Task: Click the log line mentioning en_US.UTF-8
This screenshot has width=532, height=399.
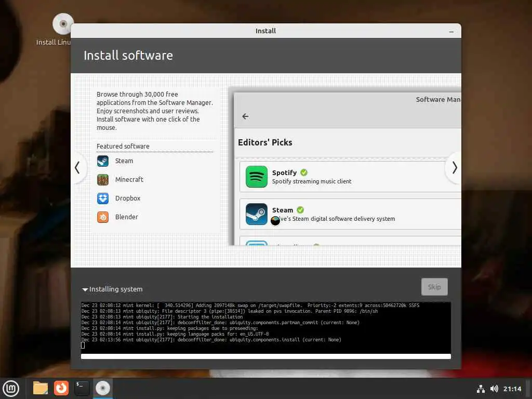Action: point(175,334)
